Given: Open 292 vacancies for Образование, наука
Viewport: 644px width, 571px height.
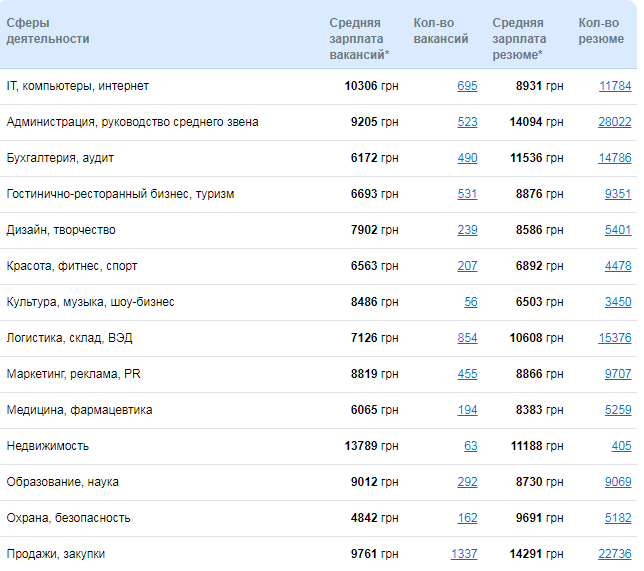Looking at the screenshot, I should tap(467, 482).
